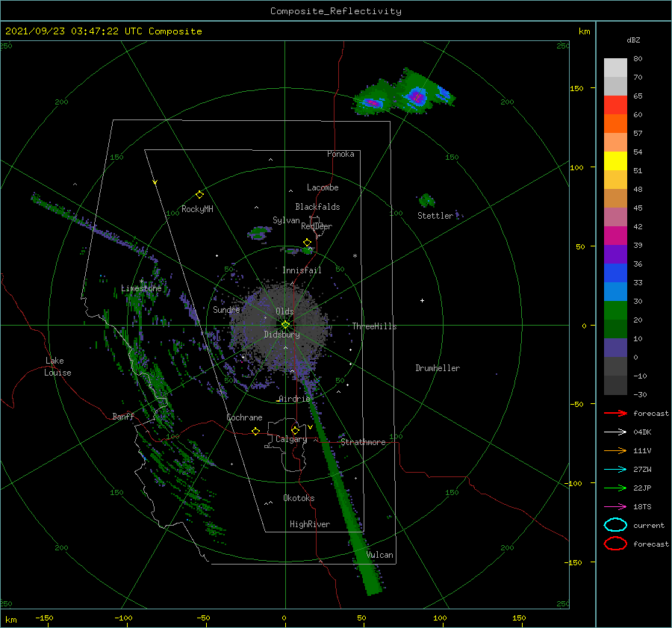Click the cyan current ellipse legend icon
This screenshot has width=672, height=628.
(615, 525)
